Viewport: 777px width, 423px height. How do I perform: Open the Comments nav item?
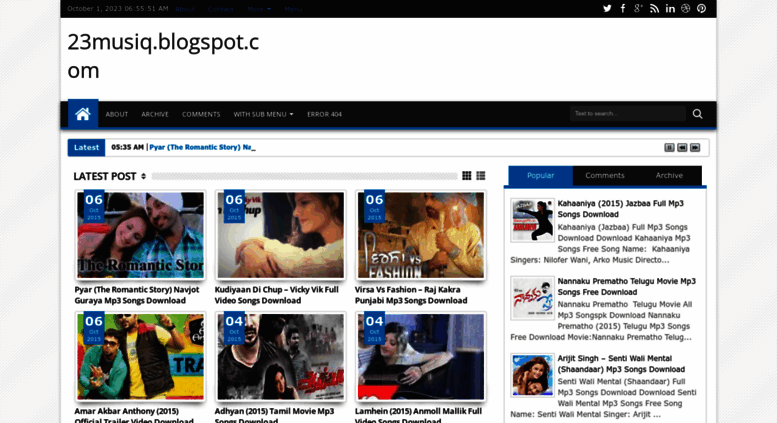pos(201,114)
